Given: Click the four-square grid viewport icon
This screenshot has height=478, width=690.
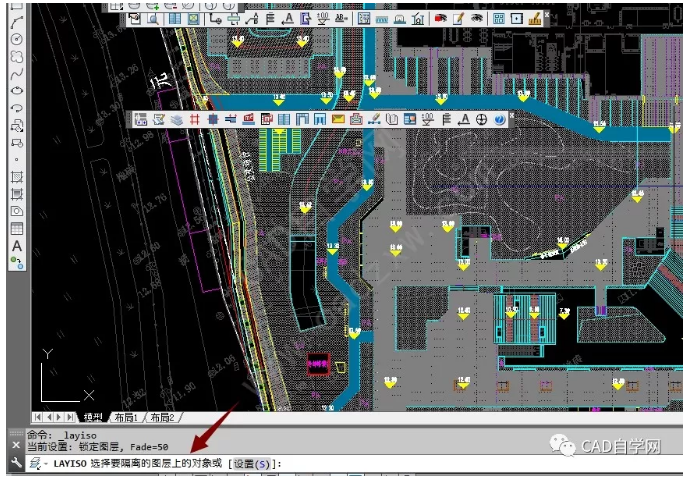Looking at the screenshot, I should (499, 19).
